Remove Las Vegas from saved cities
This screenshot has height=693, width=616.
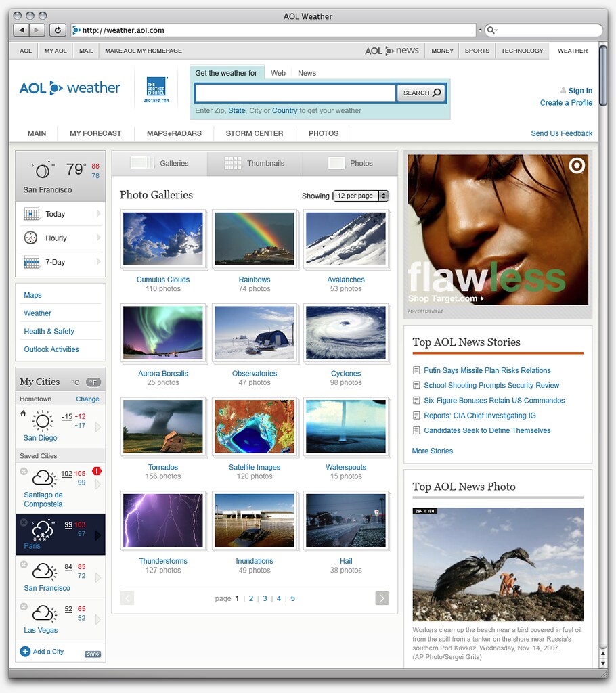(x=24, y=607)
